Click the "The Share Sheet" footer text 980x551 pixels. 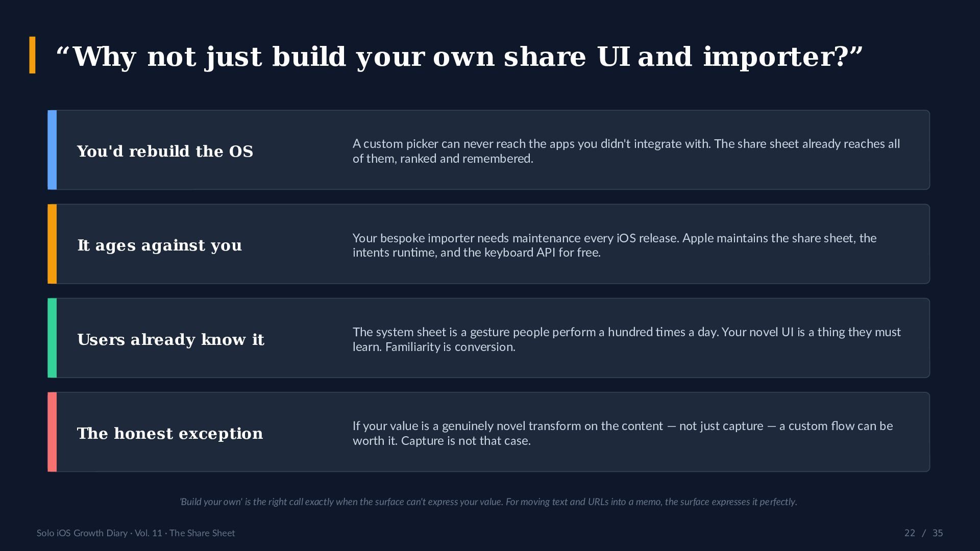click(x=202, y=533)
